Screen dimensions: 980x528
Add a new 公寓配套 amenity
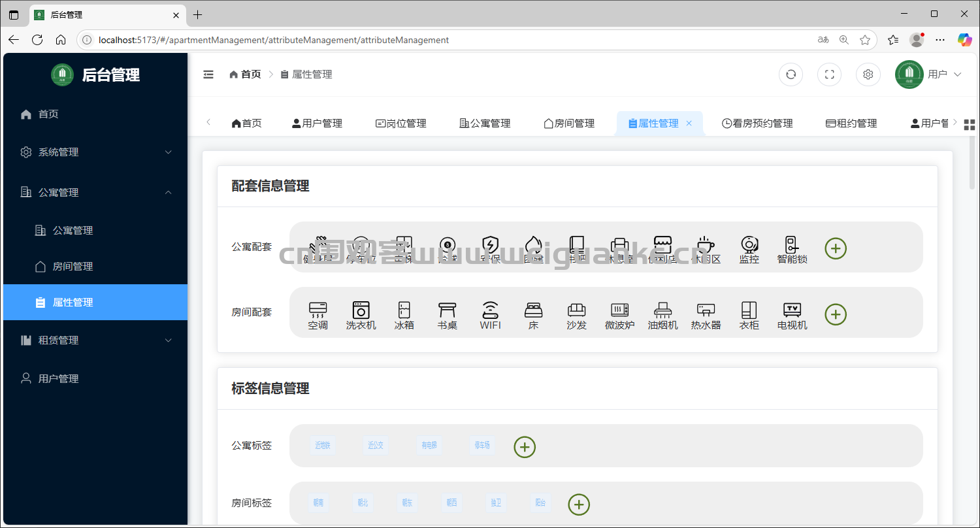[x=836, y=248]
